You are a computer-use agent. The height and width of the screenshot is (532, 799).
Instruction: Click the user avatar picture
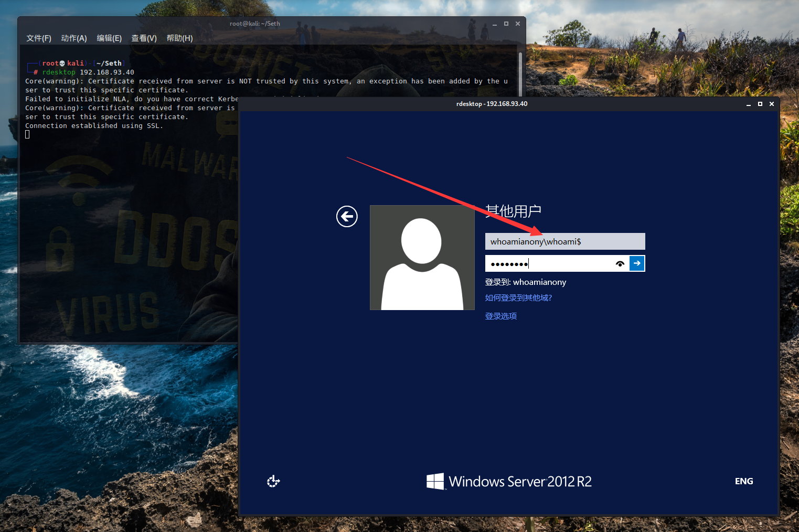tap(422, 258)
